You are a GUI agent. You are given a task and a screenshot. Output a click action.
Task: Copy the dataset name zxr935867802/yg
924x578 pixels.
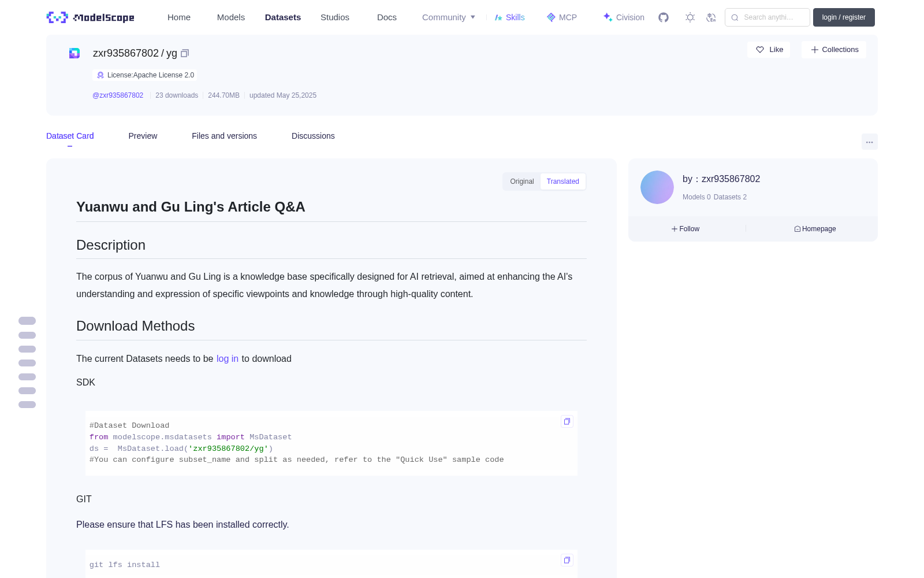tap(185, 53)
